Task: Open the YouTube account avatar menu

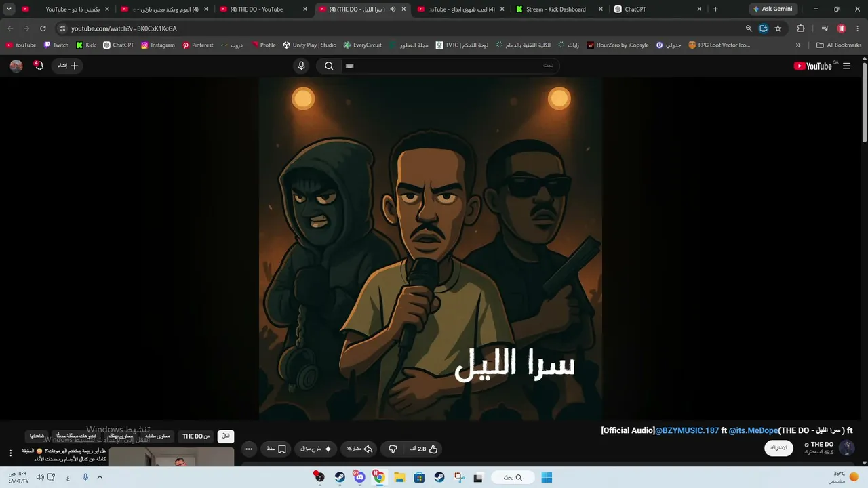Action: [x=16, y=66]
